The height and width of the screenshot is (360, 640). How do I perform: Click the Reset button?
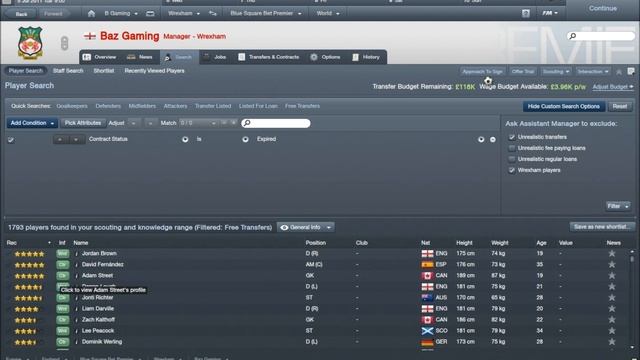pos(620,107)
